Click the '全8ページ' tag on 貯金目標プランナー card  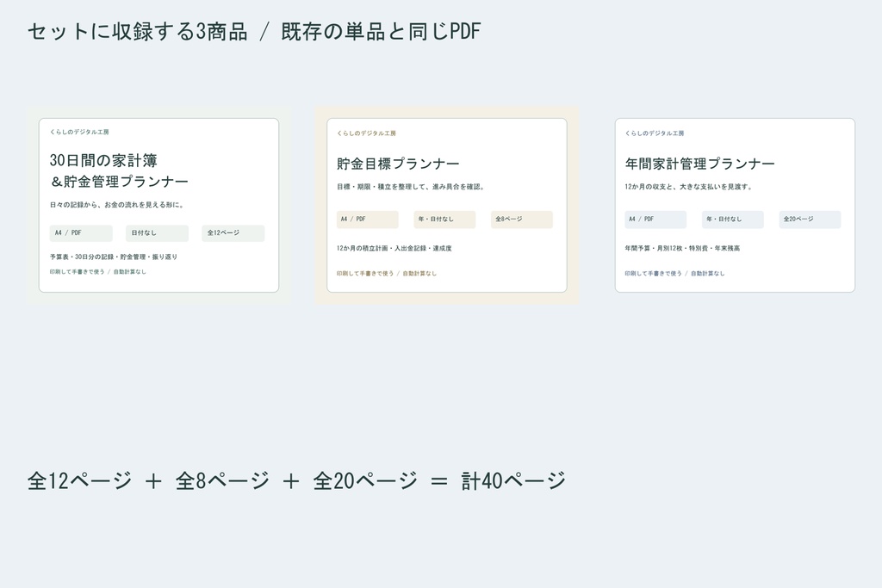(521, 220)
